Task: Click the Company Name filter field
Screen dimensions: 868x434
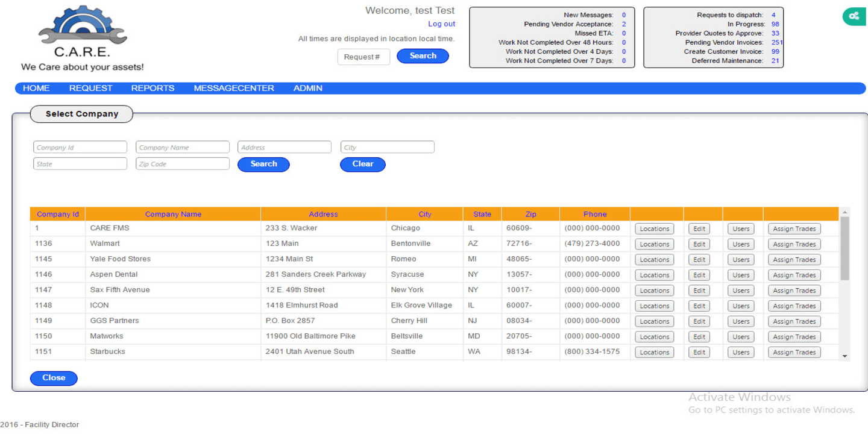Action: point(183,147)
